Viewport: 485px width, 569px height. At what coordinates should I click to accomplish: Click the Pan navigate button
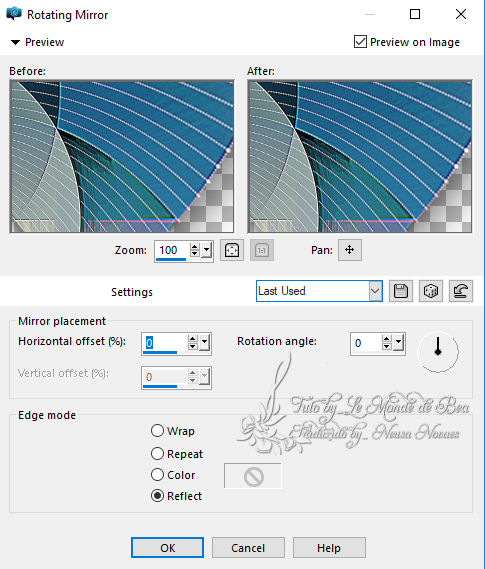[350, 250]
